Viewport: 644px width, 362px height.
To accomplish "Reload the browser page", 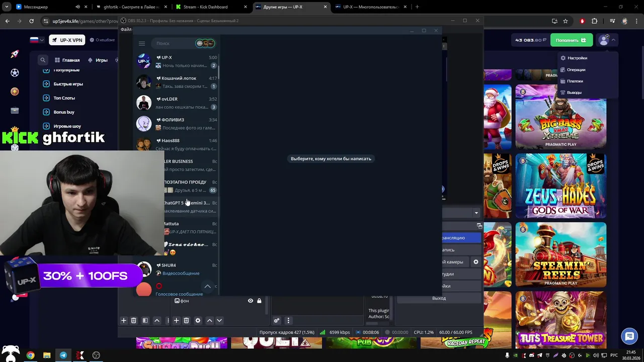I will pos(31,21).
